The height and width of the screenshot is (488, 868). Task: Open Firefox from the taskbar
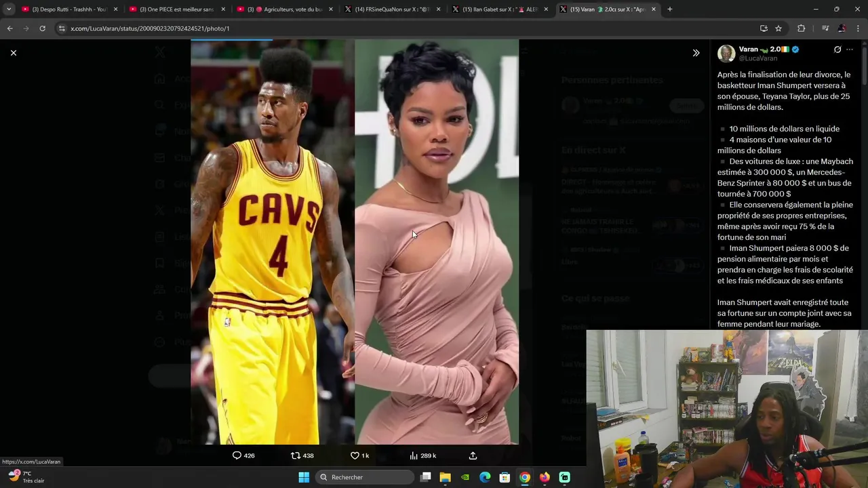coord(545,477)
